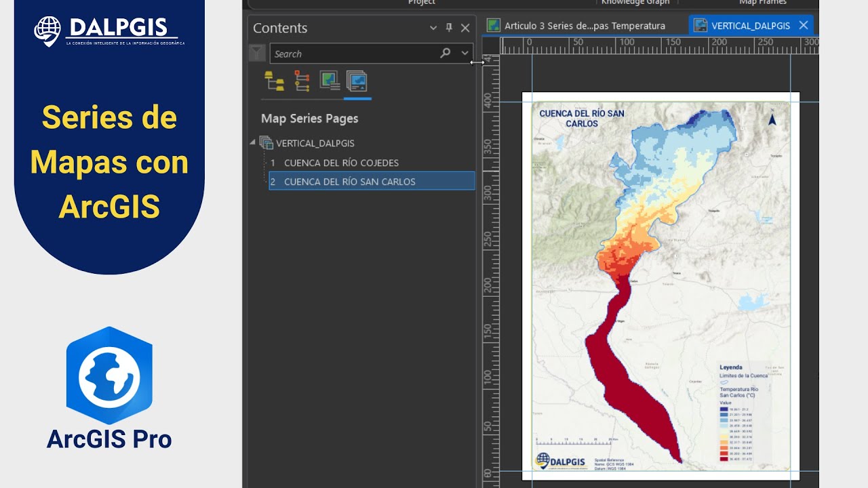Image resolution: width=868 pixels, height=488 pixels.
Task: Select page CUENCA DEL RÍO SAN CARLOS
Action: click(372, 181)
